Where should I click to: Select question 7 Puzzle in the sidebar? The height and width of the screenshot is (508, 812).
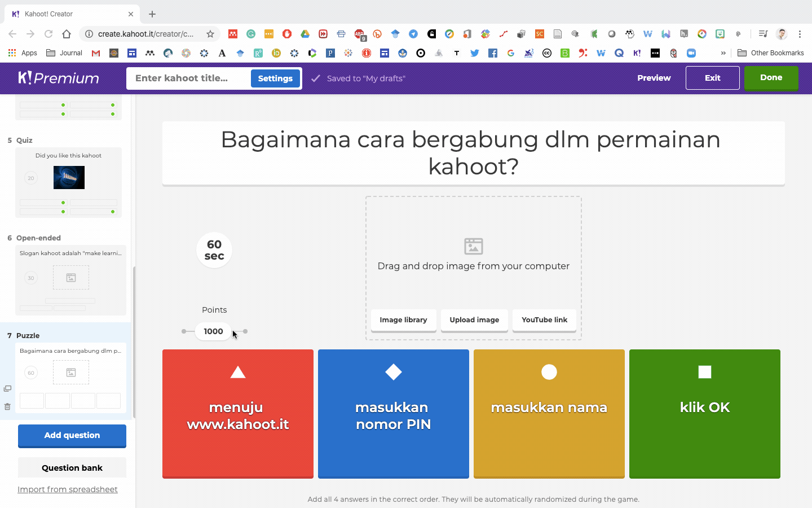(x=70, y=378)
